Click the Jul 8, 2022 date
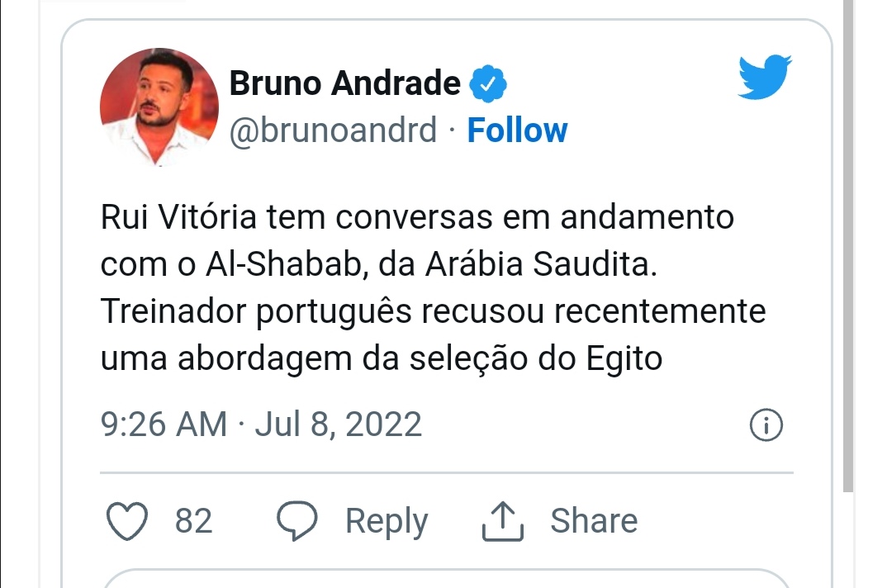 339,424
